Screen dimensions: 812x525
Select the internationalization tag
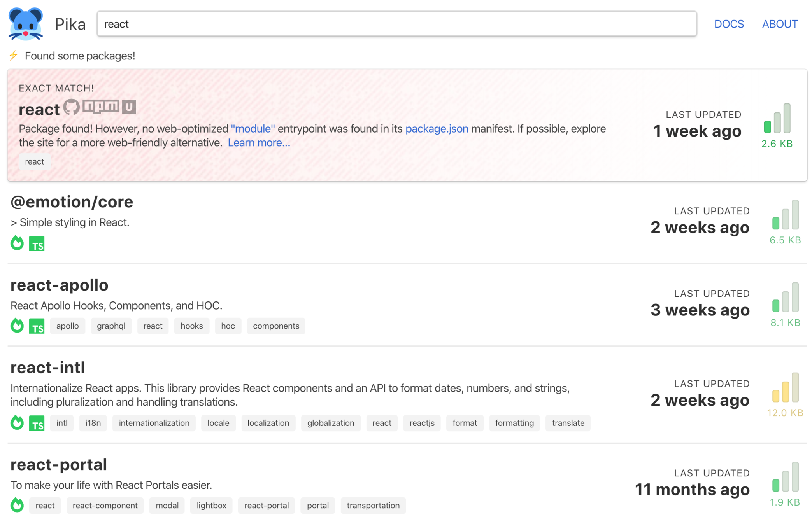154,423
